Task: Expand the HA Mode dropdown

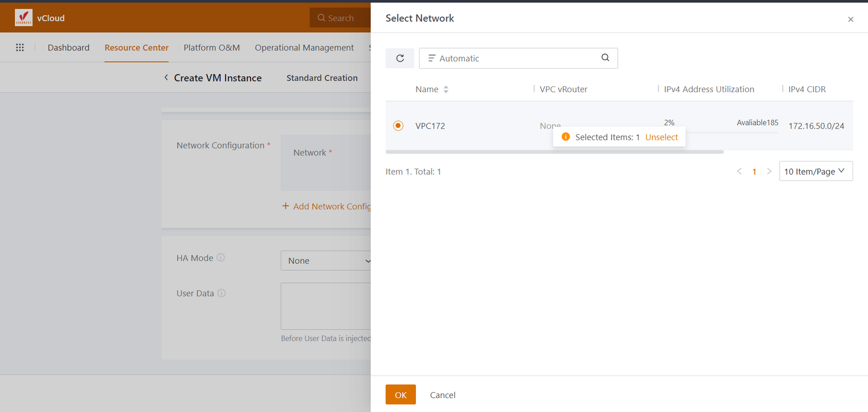Action: click(326, 261)
